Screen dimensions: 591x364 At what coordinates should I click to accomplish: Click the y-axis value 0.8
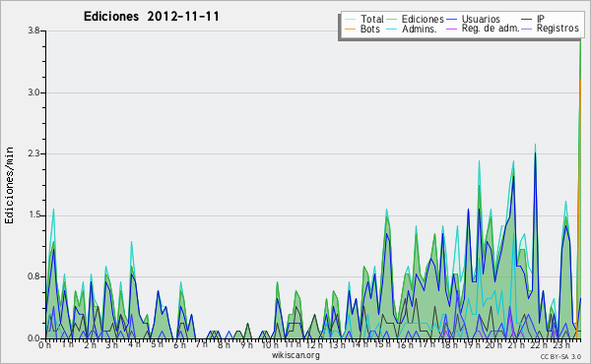(33, 277)
